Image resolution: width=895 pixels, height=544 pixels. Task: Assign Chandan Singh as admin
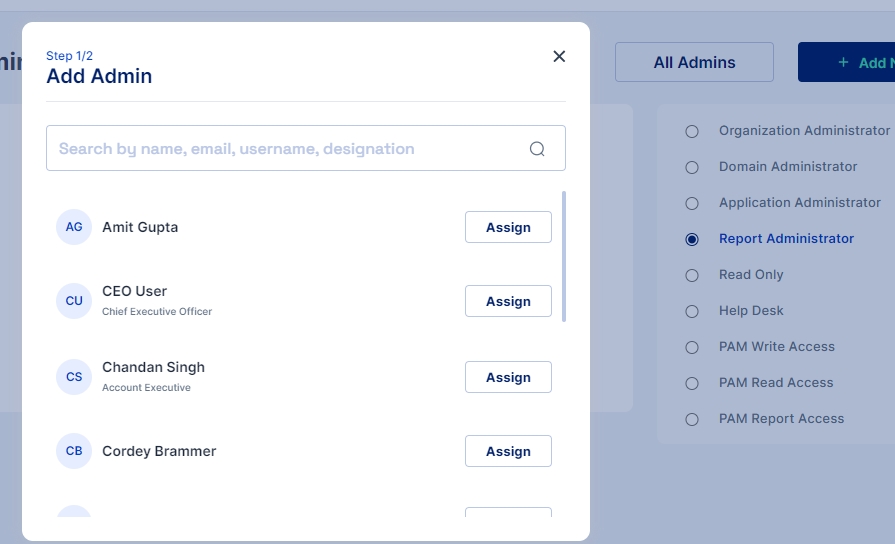pos(508,377)
